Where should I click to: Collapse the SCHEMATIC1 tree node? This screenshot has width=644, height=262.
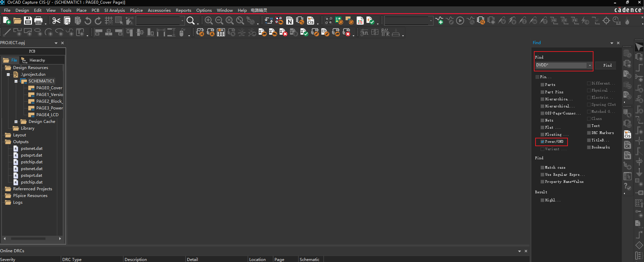(16, 81)
